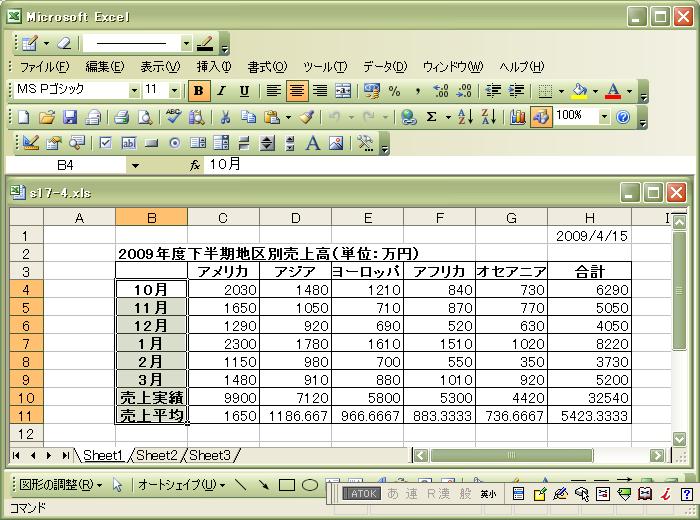
Task: Click formula bar showing 10月
Action: click(449, 165)
